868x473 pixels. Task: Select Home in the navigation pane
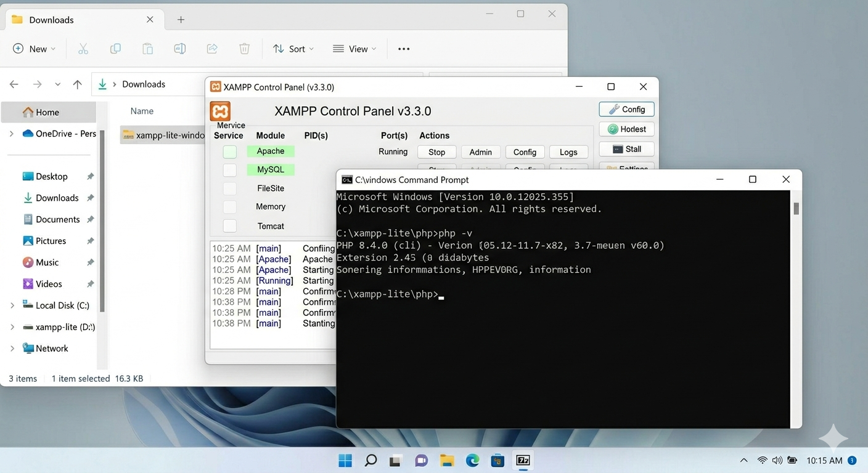click(49, 112)
